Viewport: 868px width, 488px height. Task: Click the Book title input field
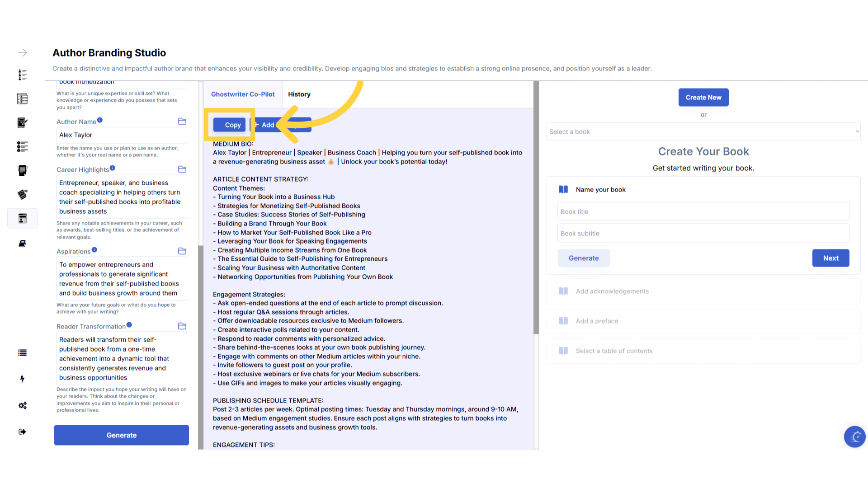[x=703, y=211]
